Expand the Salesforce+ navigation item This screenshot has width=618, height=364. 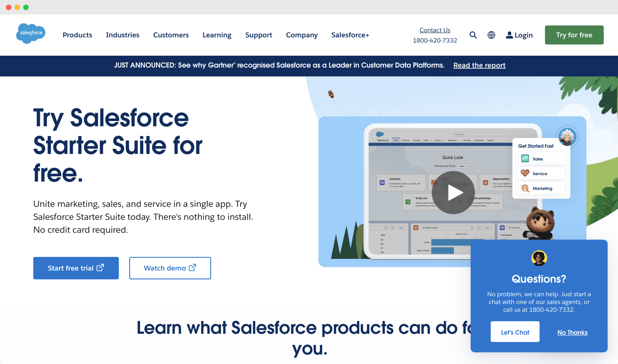351,35
